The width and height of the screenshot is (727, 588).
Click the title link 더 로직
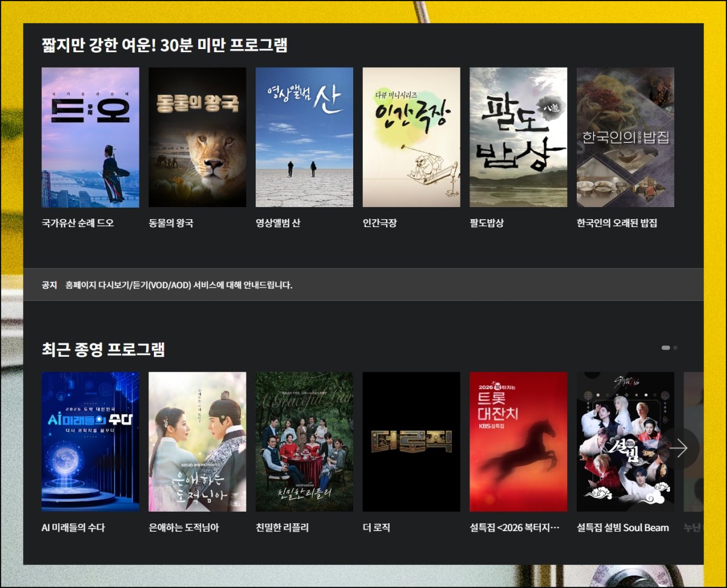(x=376, y=527)
